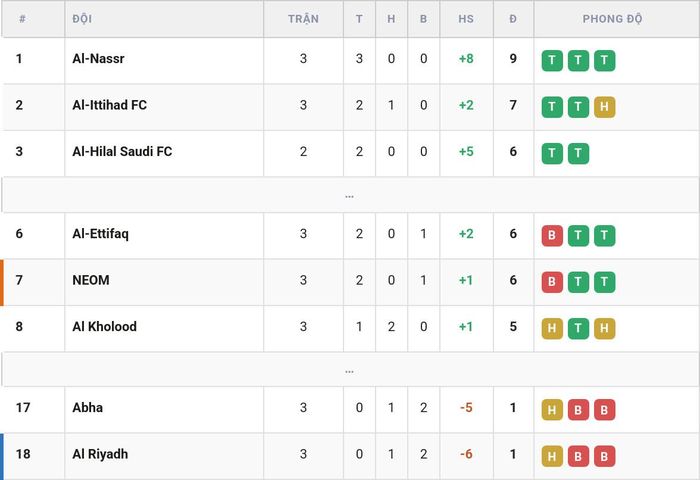
Task: Expand hidden rows between Al Kholood and Abha
Action: click(x=350, y=370)
